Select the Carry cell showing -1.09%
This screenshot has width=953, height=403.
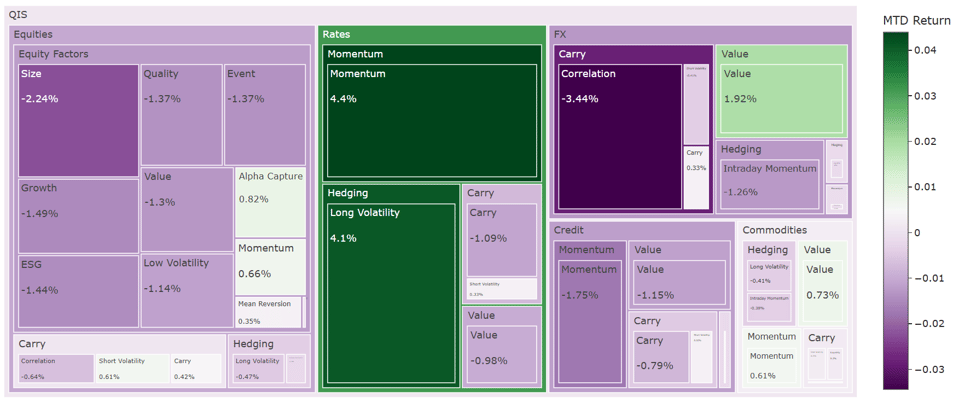(502, 240)
